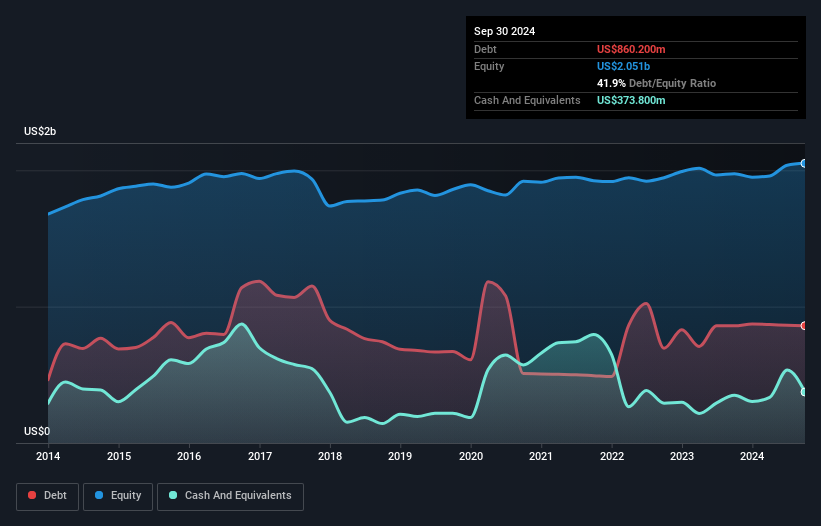Click the 2023 x-axis label
Viewport: 821px width, 526px height.
[x=682, y=456]
